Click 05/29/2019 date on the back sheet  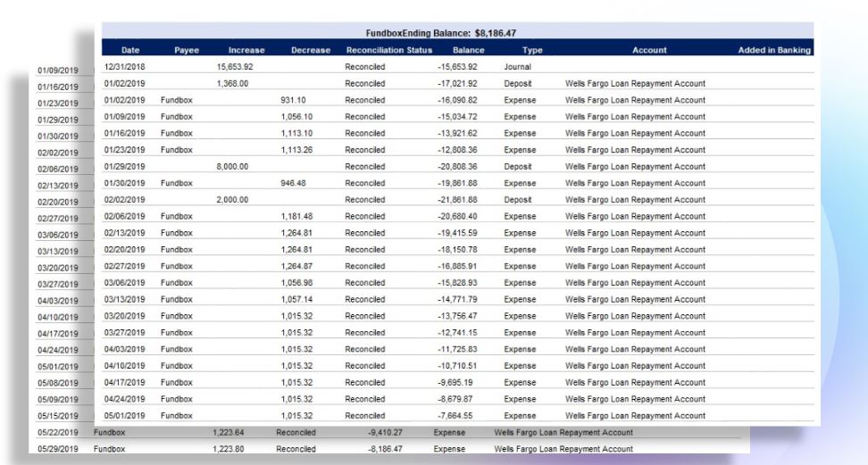(57, 449)
